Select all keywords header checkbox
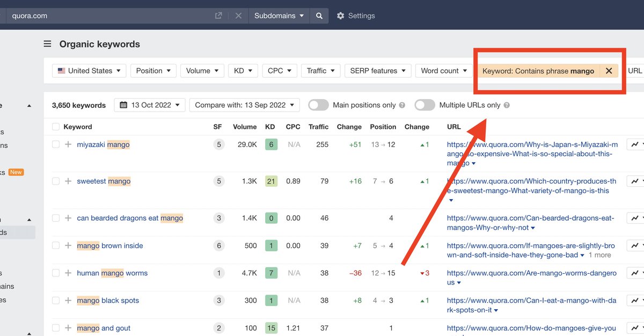 [x=56, y=127]
